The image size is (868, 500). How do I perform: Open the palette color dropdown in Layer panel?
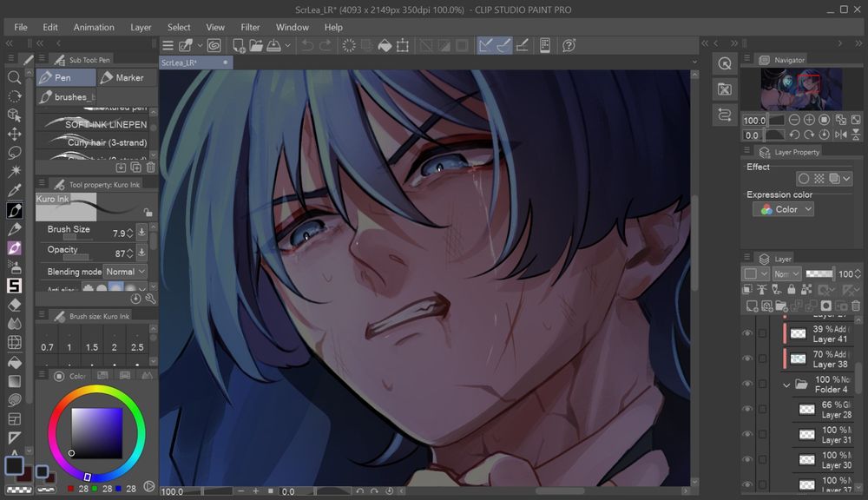pos(756,273)
